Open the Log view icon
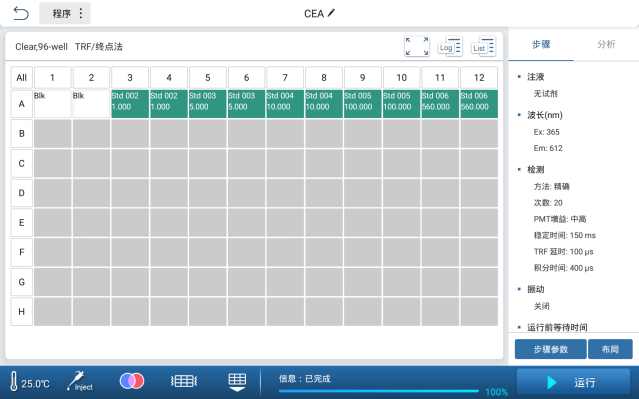639x399 pixels. pos(450,46)
